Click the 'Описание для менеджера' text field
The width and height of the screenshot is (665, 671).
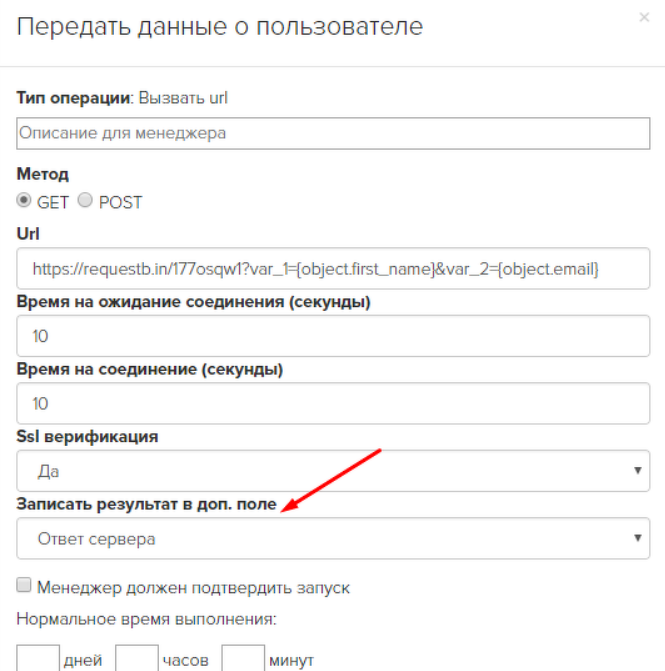point(333,134)
